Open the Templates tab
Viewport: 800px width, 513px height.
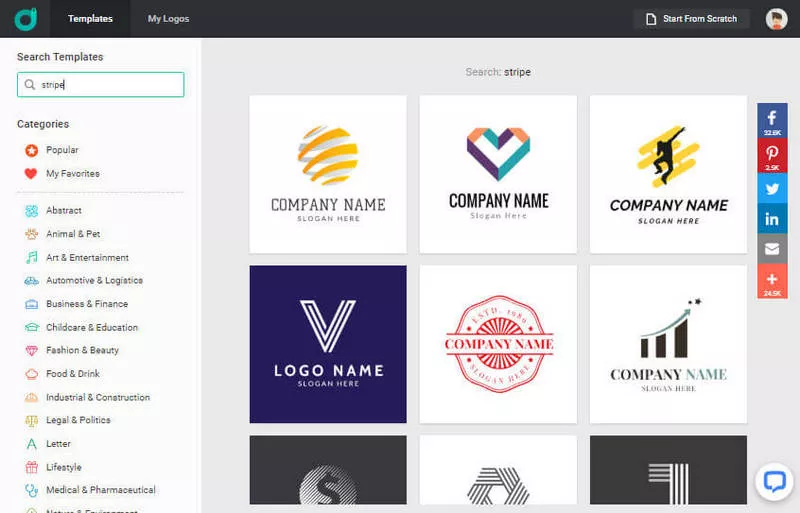(x=90, y=18)
